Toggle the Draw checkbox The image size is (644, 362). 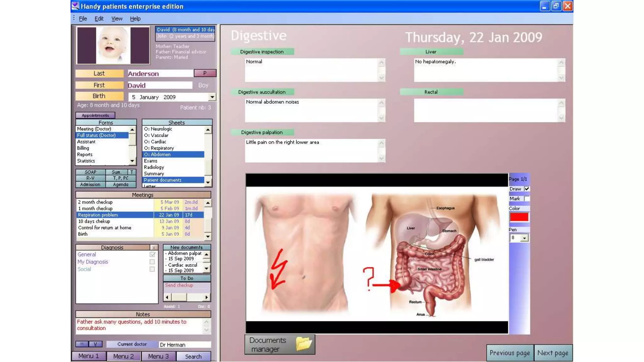[x=527, y=189]
